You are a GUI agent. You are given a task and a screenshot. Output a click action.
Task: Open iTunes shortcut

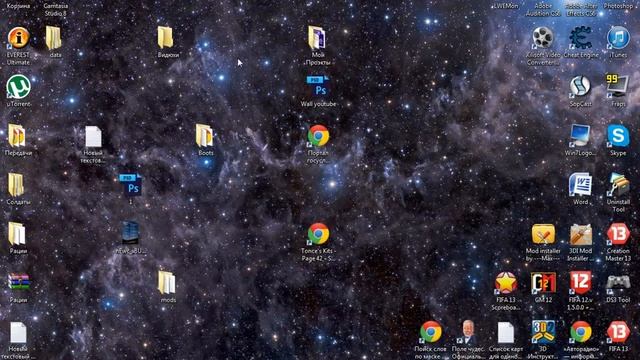618,38
